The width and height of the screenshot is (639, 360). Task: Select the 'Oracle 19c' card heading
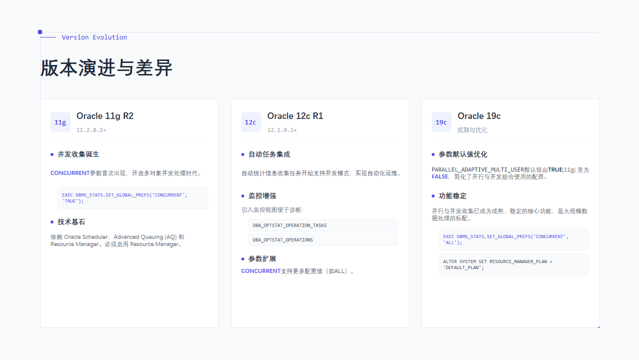(x=479, y=116)
